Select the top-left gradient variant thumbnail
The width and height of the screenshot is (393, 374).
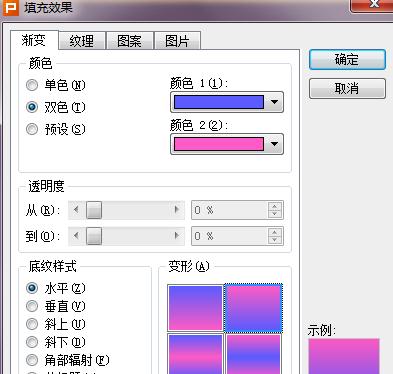[x=195, y=308]
